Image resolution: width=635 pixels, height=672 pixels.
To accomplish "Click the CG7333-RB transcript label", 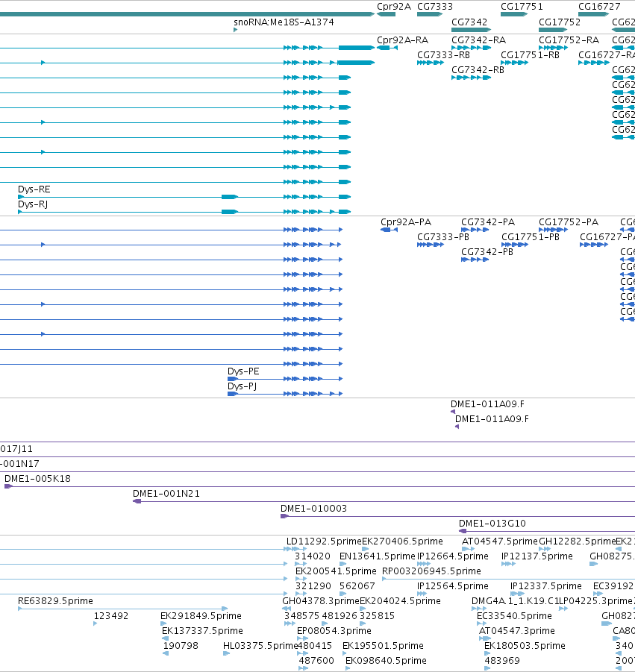I will tap(444, 55).
